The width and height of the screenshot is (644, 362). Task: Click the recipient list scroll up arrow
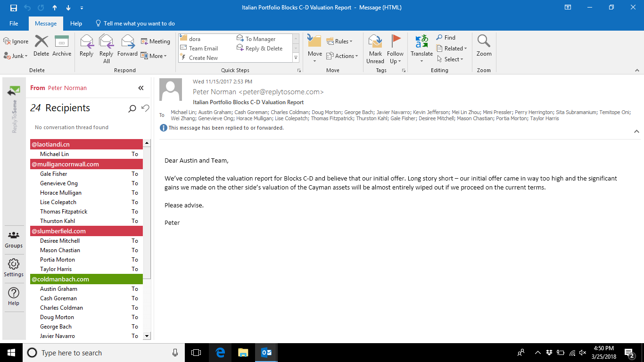tap(147, 143)
